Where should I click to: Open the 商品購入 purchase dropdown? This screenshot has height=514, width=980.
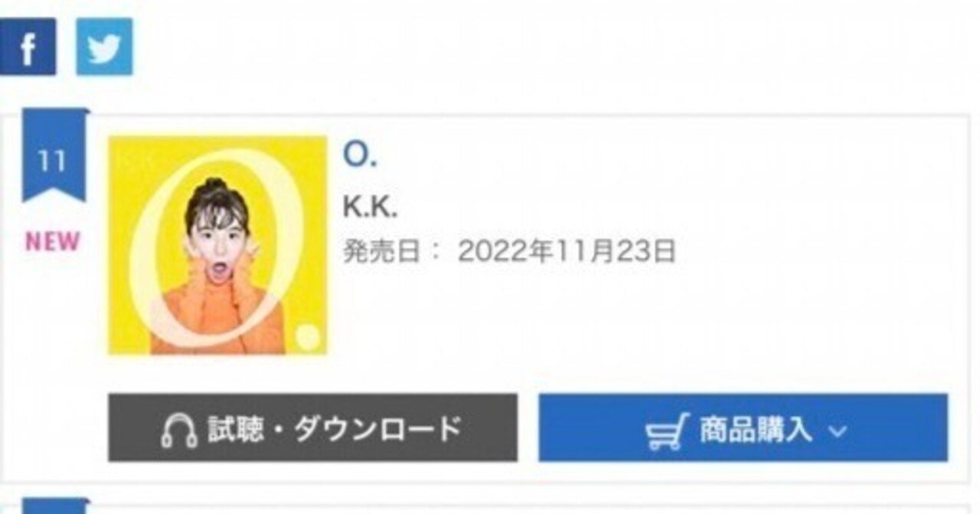[x=743, y=427]
